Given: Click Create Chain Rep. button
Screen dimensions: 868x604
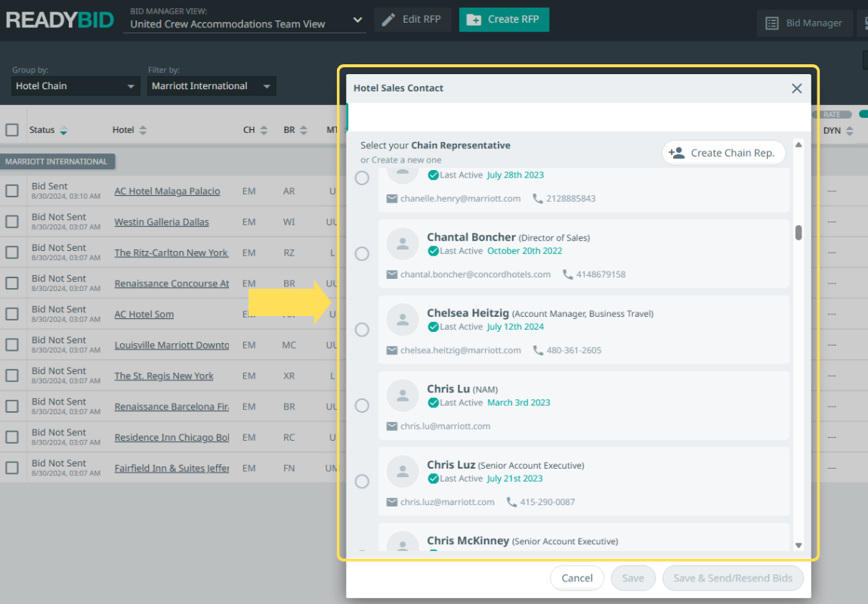Looking at the screenshot, I should click(724, 153).
